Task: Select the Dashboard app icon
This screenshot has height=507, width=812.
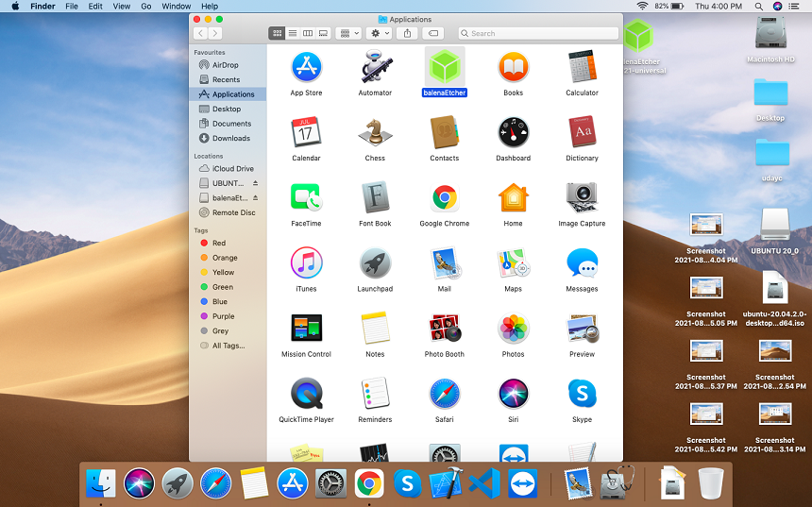Action: tap(514, 132)
